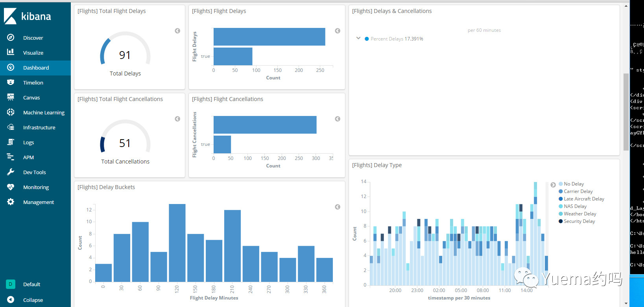Toggle legend on Flight Delays bar chart
The width and height of the screenshot is (644, 307).
pyautogui.click(x=338, y=31)
